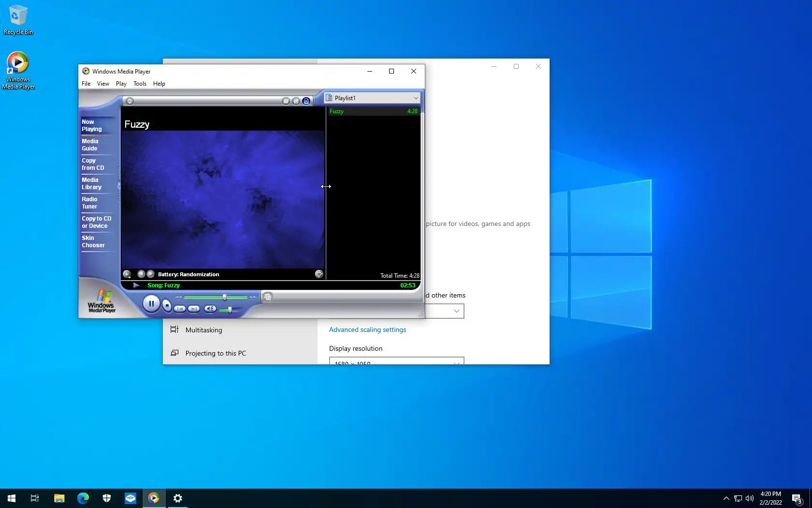812x508 pixels.
Task: Select the Windows Media Player desktop shortcut
Action: [18, 71]
